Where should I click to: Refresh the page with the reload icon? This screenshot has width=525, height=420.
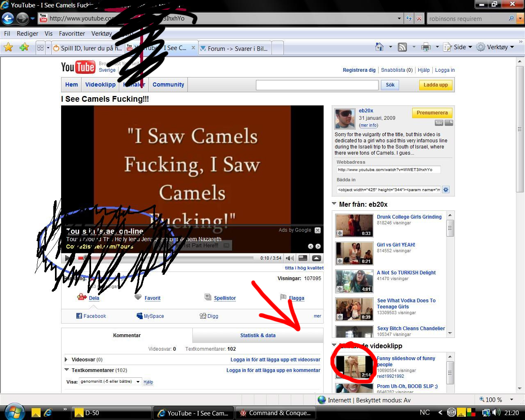tap(409, 18)
